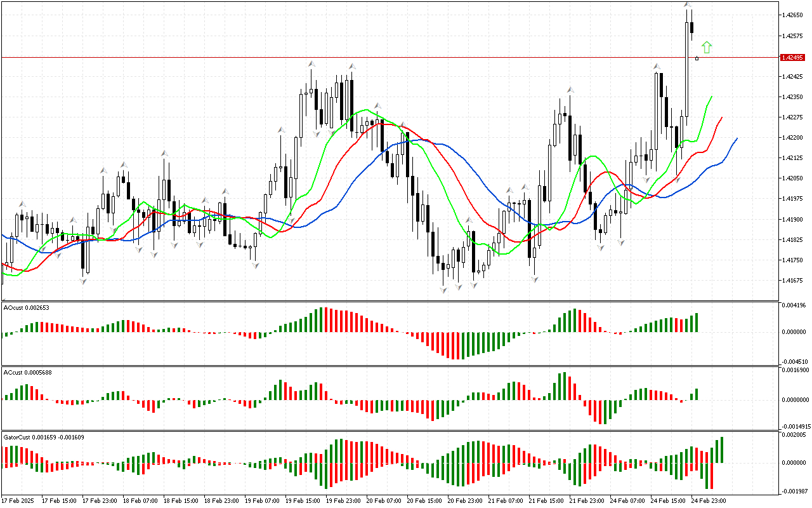Click price level 1.42125 on the axis
The height and width of the screenshot is (508, 812).
(x=793, y=158)
